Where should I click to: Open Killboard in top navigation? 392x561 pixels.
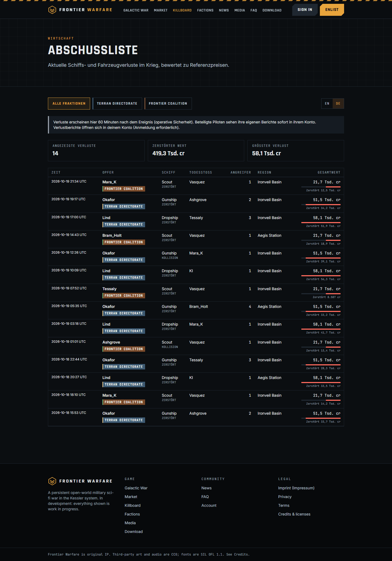[182, 10]
